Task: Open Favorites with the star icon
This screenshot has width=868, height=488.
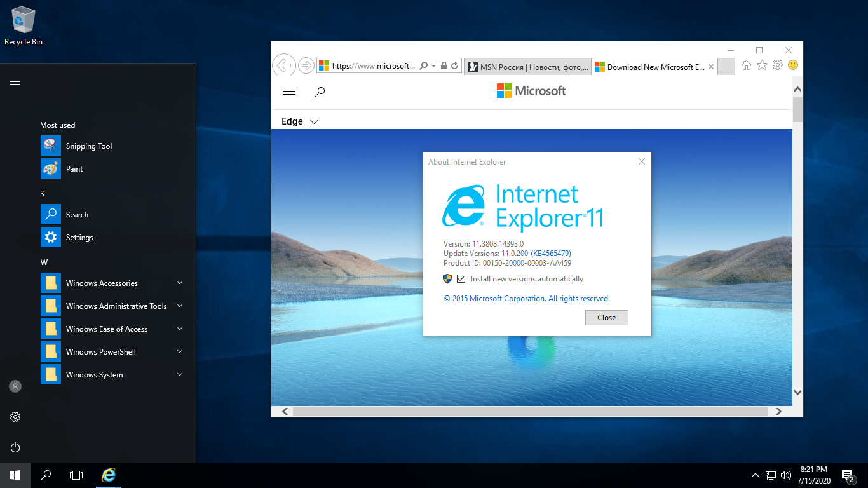Action: (x=762, y=65)
